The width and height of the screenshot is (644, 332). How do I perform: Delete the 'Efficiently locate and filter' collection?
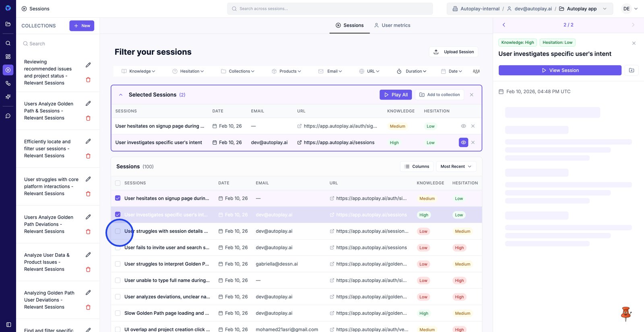(88, 156)
